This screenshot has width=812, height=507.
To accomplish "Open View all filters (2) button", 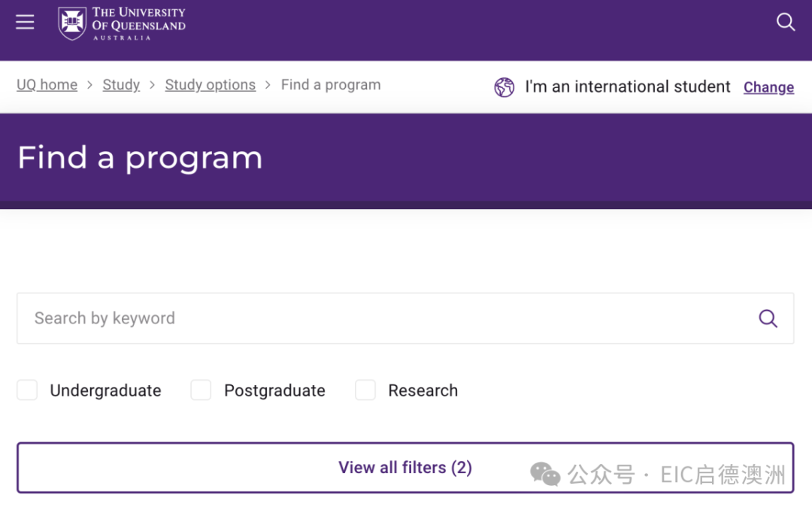I will [x=405, y=468].
